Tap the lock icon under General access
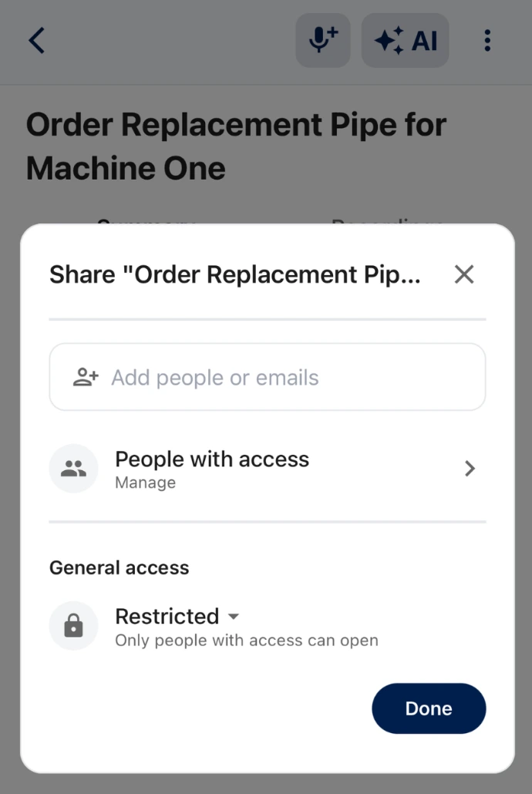The width and height of the screenshot is (532, 794). pyautogui.click(x=74, y=626)
